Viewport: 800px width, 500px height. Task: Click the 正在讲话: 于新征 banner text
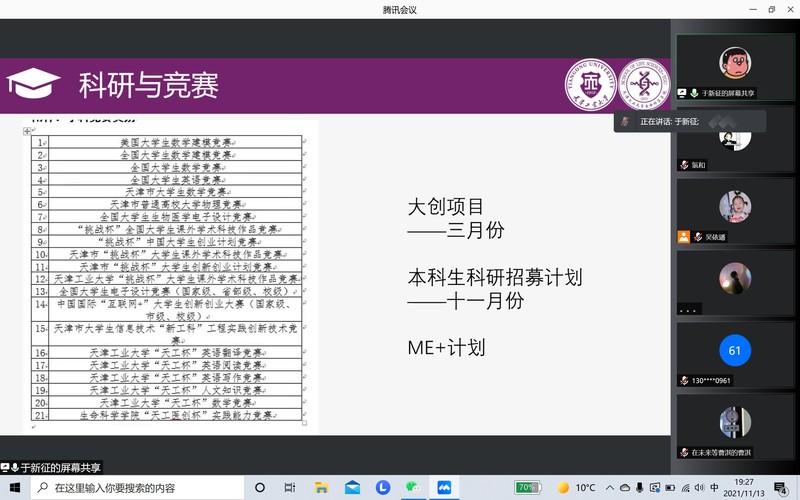pyautogui.click(x=669, y=121)
